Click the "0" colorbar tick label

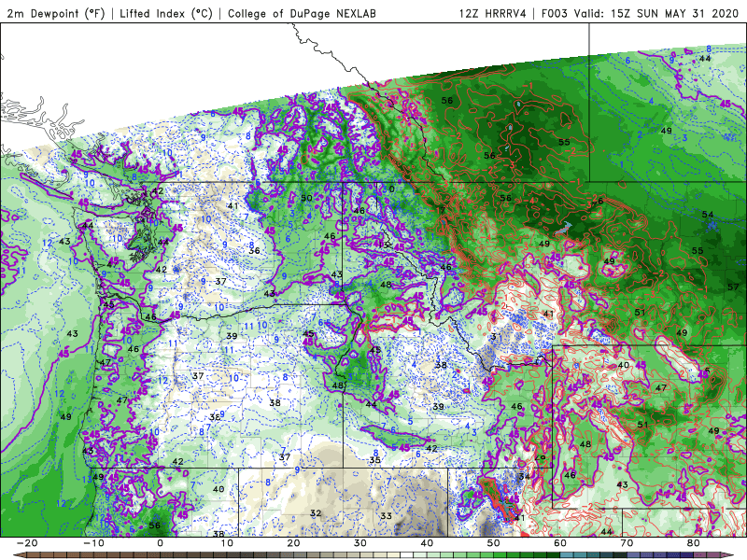pos(160,543)
